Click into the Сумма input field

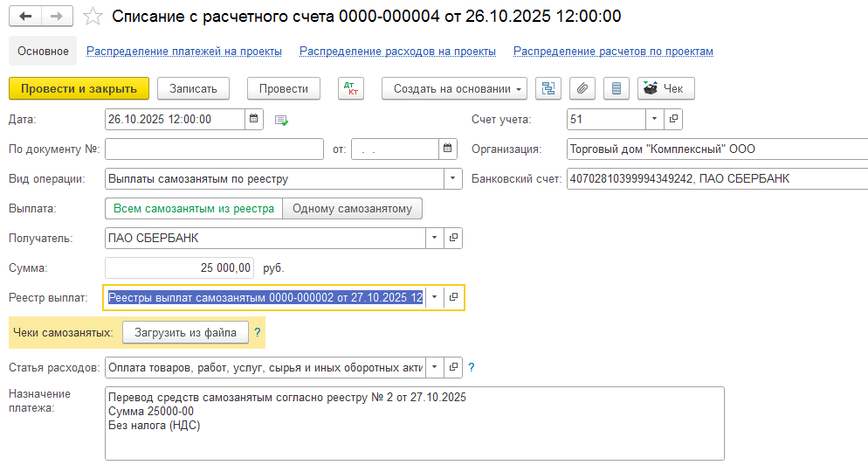coord(180,267)
